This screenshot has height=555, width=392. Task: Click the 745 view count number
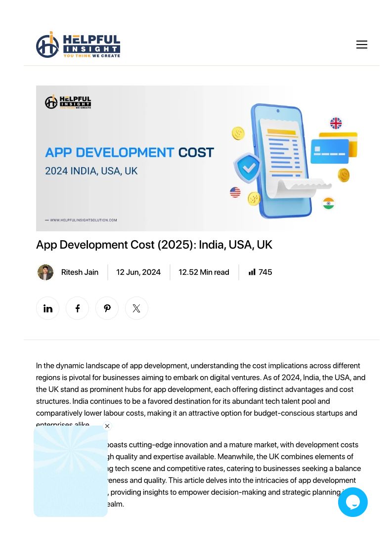click(265, 272)
